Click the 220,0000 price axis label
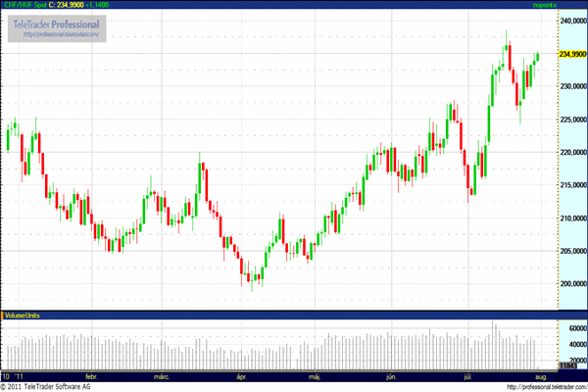The width and height of the screenshot is (588, 392). click(570, 153)
